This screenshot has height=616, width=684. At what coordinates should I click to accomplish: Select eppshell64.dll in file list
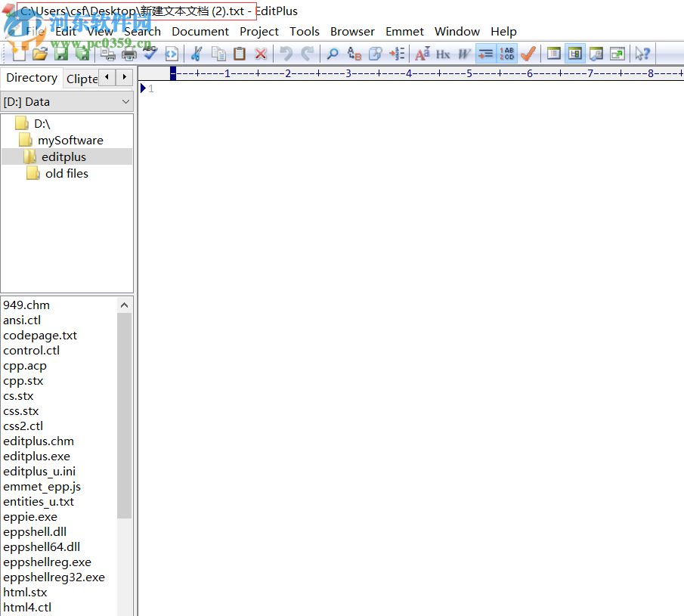click(x=42, y=547)
